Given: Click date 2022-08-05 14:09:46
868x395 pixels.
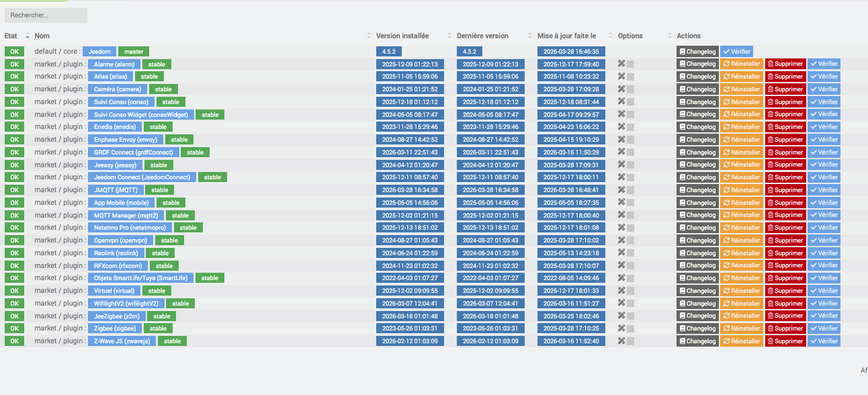Looking at the screenshot, I should coord(571,278).
